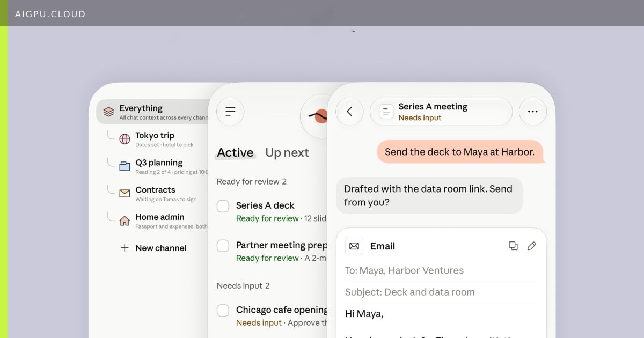Click the house icon for Home admin
The height and width of the screenshot is (338, 644).
pos(125,221)
